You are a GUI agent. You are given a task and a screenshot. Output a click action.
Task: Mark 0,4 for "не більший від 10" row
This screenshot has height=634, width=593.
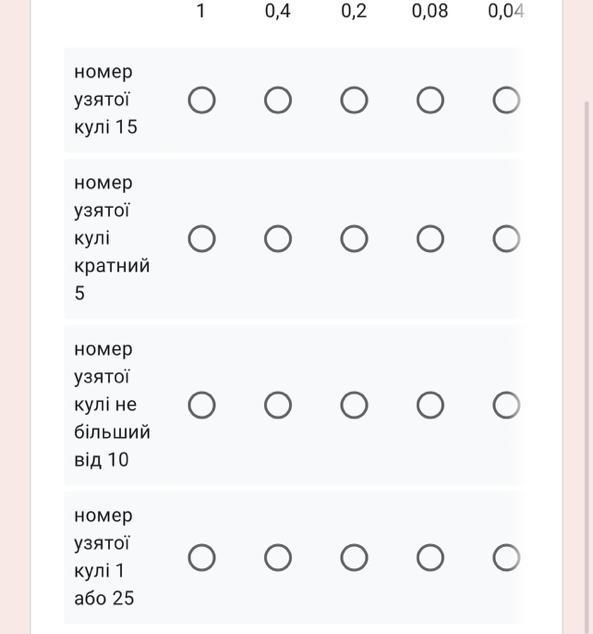point(278,405)
